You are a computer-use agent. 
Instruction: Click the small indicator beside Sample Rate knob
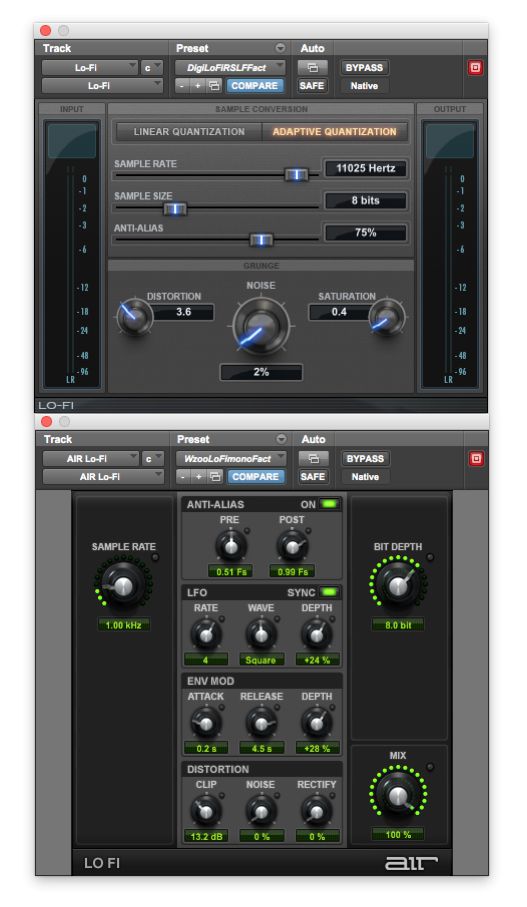pyautogui.click(x=155, y=558)
